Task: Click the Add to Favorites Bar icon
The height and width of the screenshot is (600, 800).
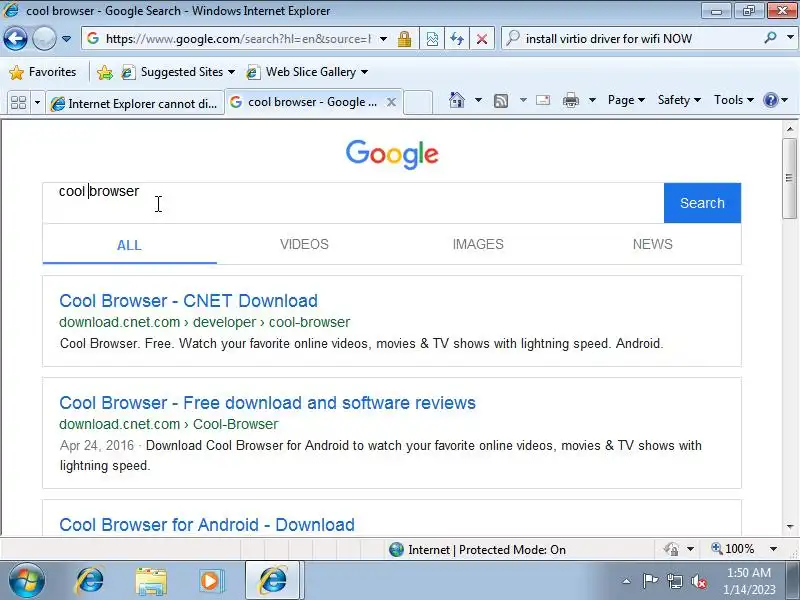Action: [105, 72]
